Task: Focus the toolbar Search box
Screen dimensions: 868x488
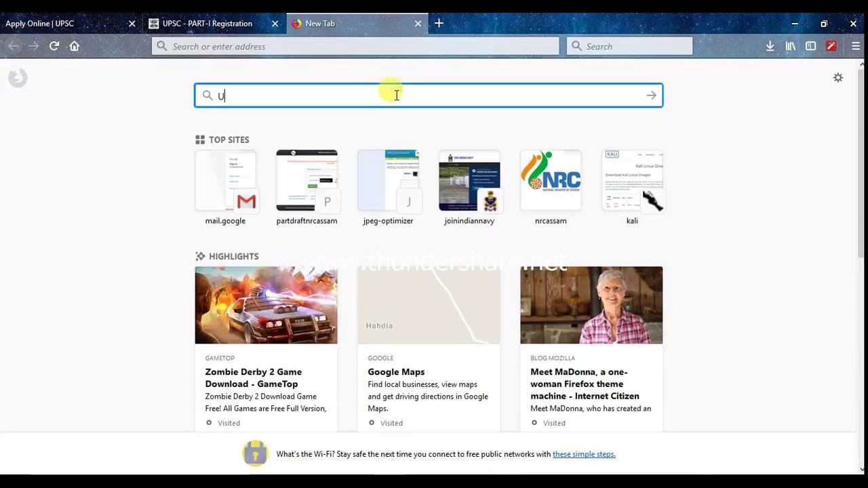Action: point(629,46)
